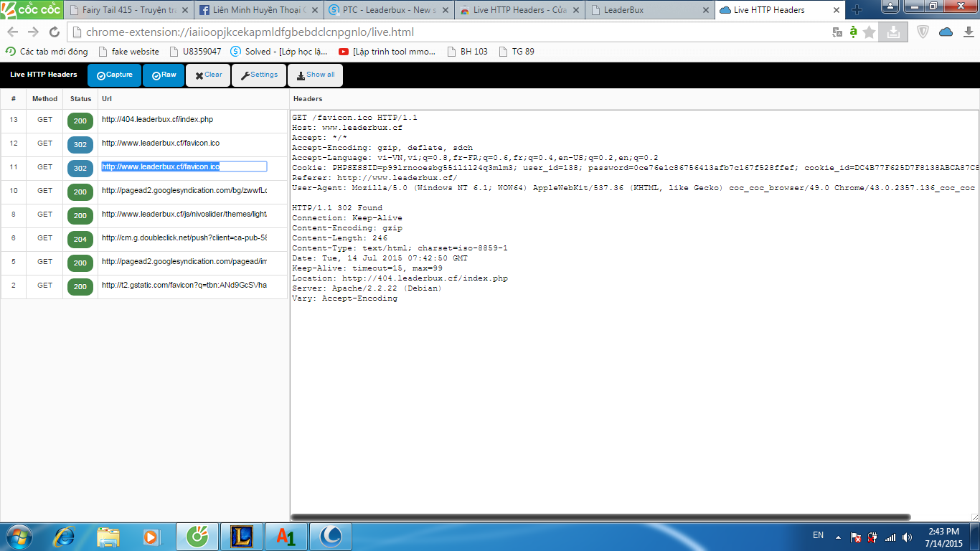Click the browser forward arrow

click(x=33, y=32)
